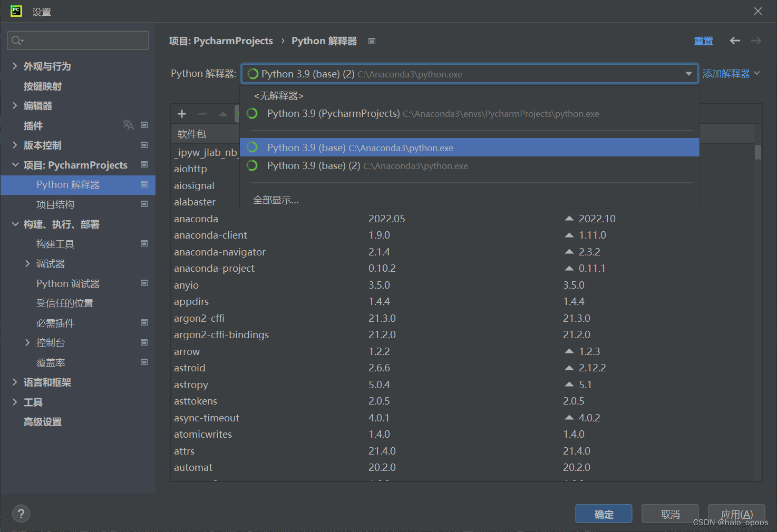Screen dimensions: 777x532
Task: Select the automat package row
Action: tap(462, 467)
